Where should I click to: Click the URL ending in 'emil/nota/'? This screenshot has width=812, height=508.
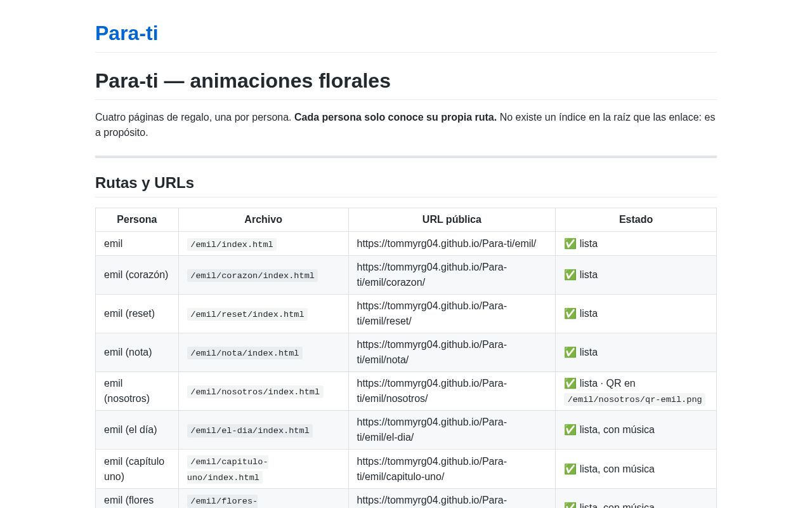[x=432, y=352]
